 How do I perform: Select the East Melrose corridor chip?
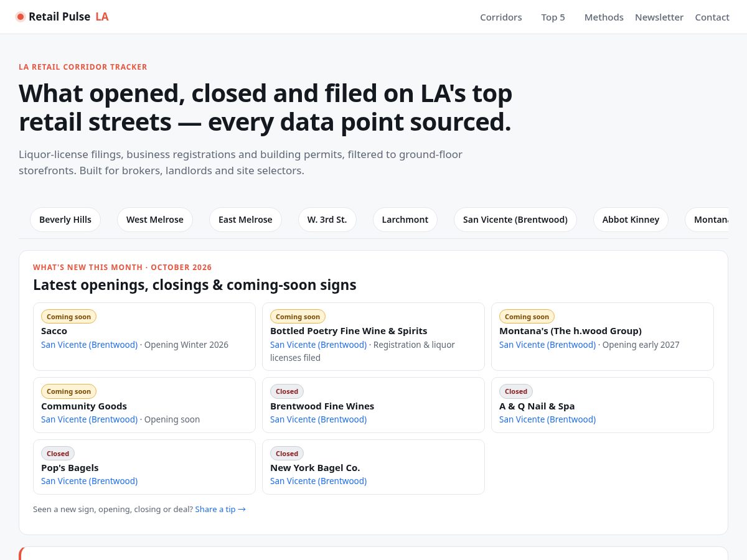tap(245, 220)
